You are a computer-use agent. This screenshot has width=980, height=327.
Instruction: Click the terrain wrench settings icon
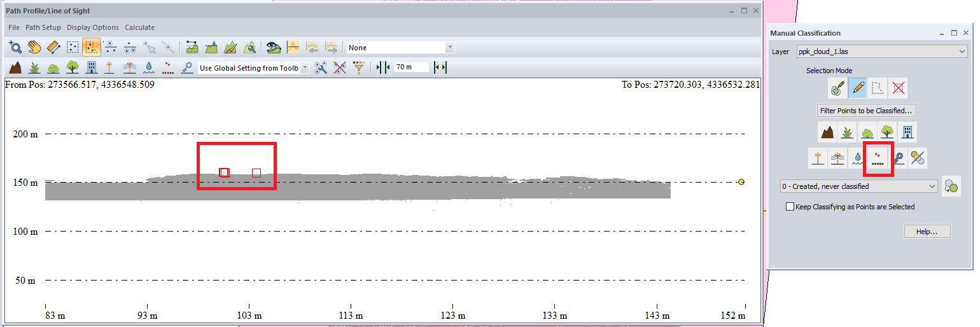point(249,47)
